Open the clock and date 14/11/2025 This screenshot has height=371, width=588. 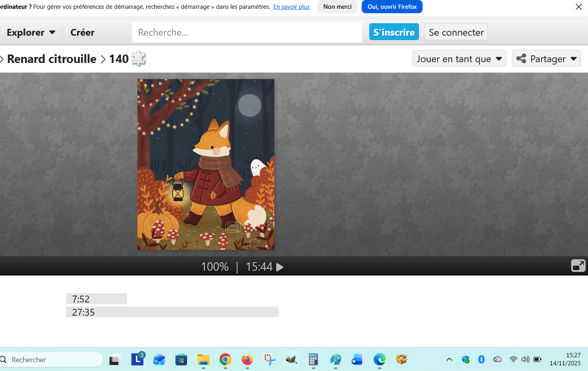565,359
